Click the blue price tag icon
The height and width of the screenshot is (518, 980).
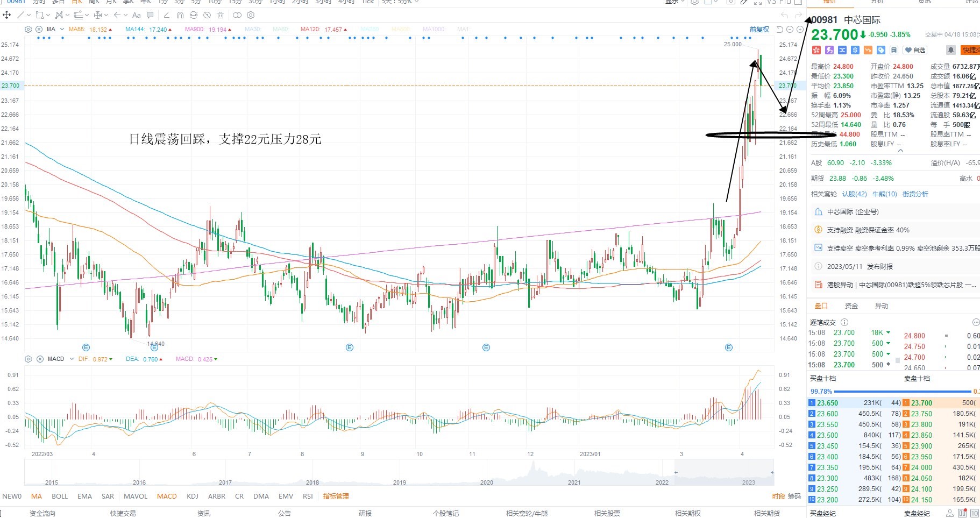pos(881,50)
